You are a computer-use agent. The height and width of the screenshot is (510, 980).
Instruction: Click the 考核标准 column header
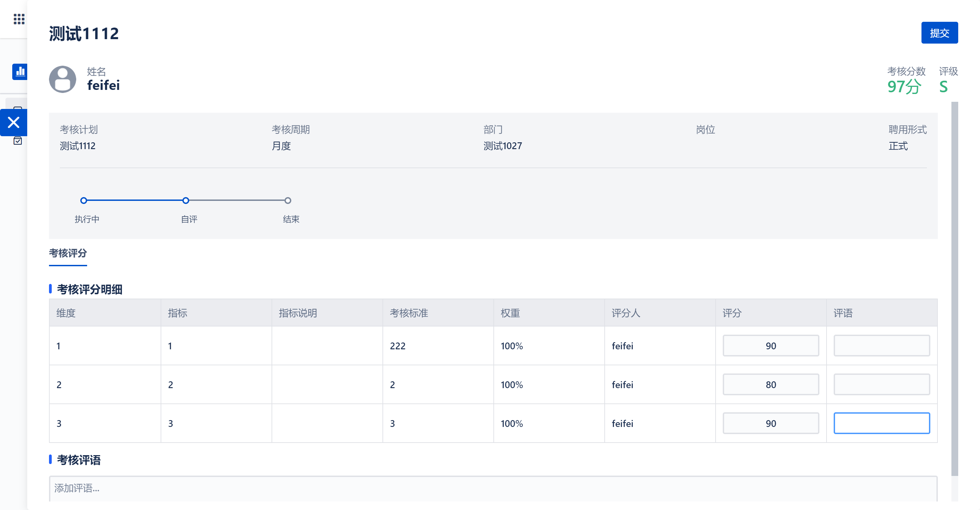point(438,313)
